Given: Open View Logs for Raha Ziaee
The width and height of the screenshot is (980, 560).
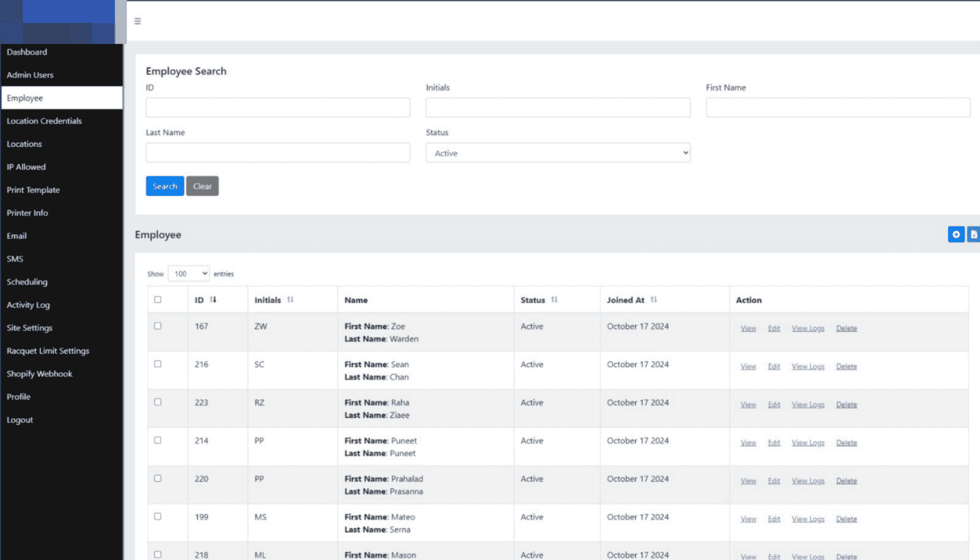Looking at the screenshot, I should pyautogui.click(x=808, y=405).
